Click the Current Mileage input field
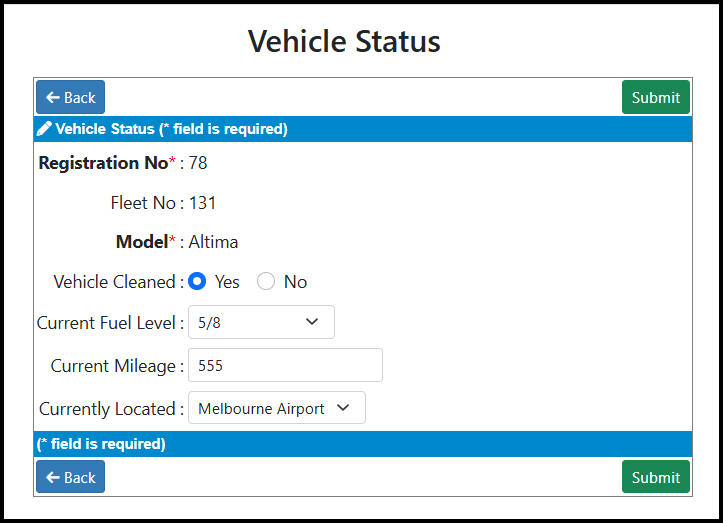The width and height of the screenshot is (723, 523). point(285,365)
